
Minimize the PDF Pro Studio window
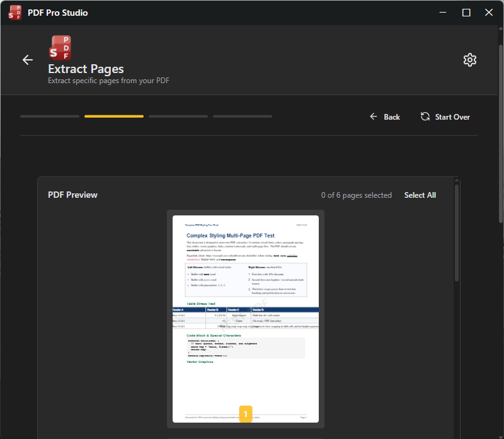(443, 13)
